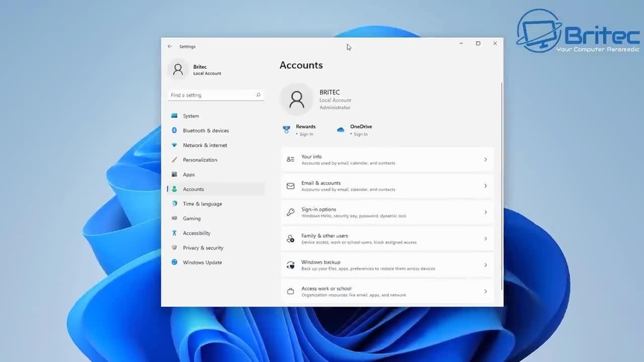Click the BRITEC profile avatar picture
The width and height of the screenshot is (644, 362).
(x=296, y=100)
